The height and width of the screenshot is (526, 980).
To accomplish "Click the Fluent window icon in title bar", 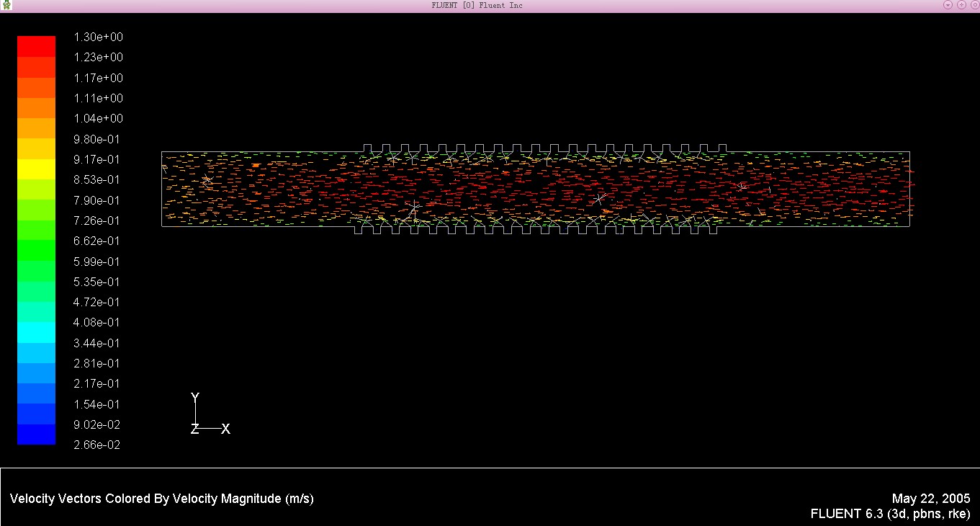I will pyautogui.click(x=7, y=5).
